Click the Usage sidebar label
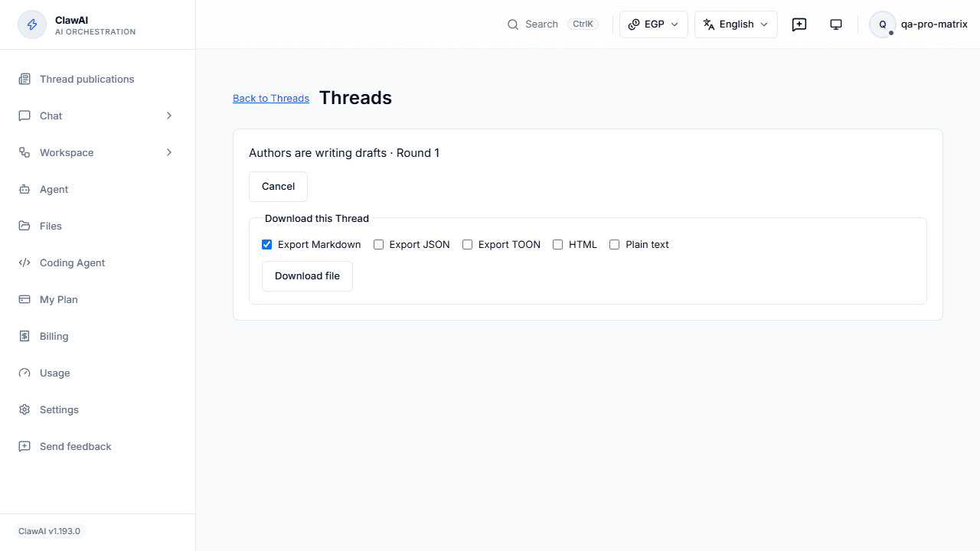The image size is (980, 551). pyautogui.click(x=55, y=373)
